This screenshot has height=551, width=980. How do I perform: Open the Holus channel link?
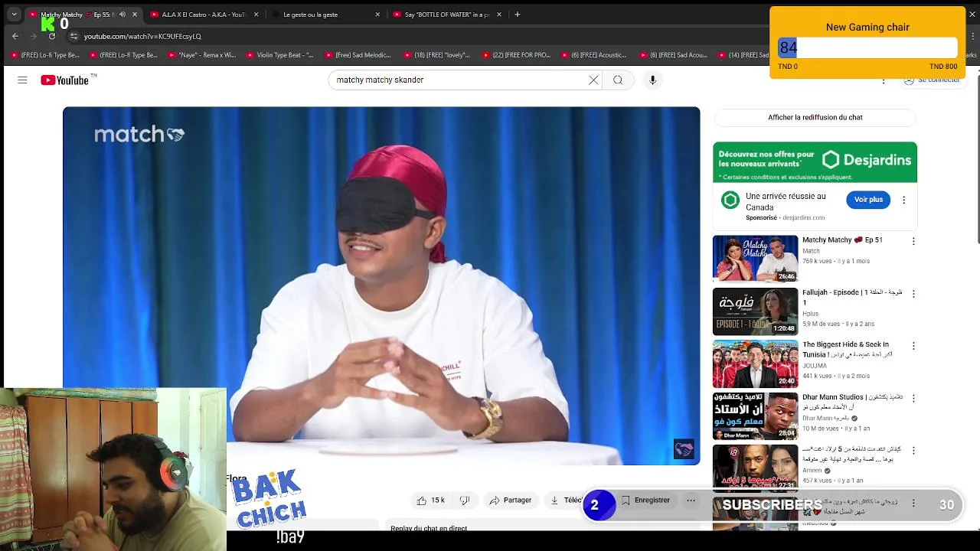[x=810, y=314]
